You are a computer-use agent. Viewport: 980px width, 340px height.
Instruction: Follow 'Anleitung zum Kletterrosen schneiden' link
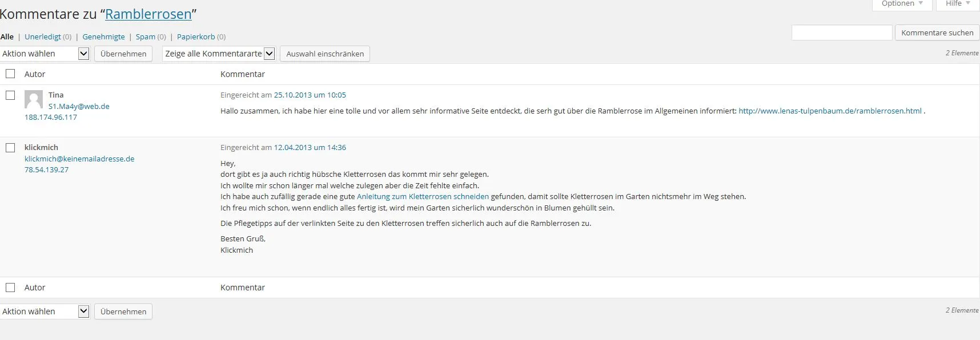(423, 196)
